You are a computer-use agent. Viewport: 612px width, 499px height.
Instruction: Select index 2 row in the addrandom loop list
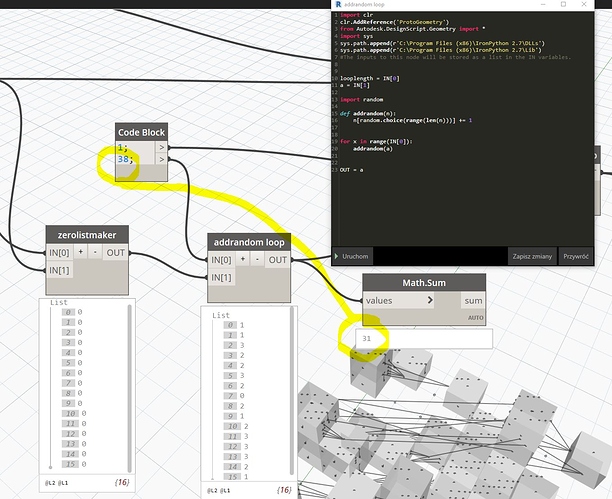tap(234, 345)
